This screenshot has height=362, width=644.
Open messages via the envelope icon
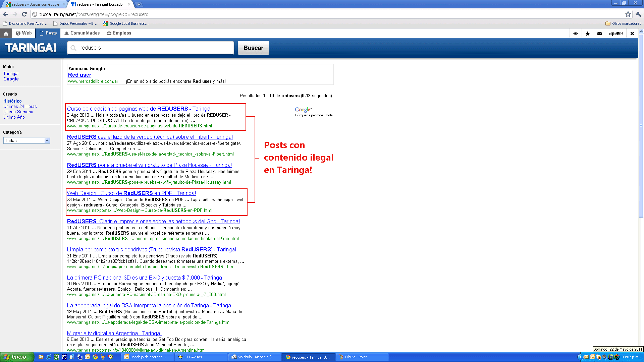[600, 34]
